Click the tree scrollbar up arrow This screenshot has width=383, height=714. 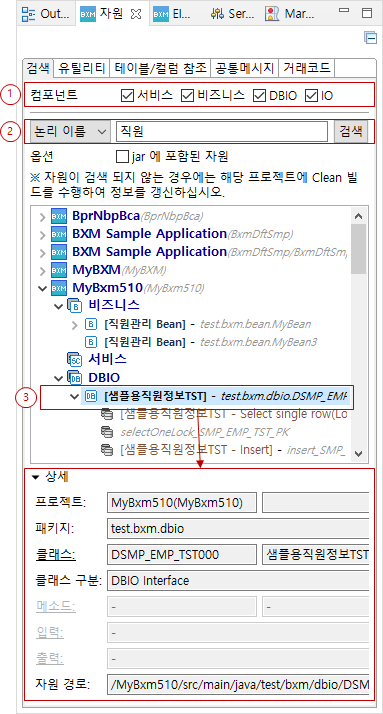coord(359,217)
